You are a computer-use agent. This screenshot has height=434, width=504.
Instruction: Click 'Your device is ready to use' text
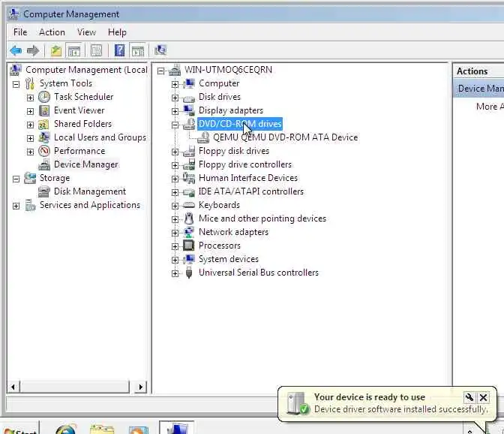click(x=370, y=397)
